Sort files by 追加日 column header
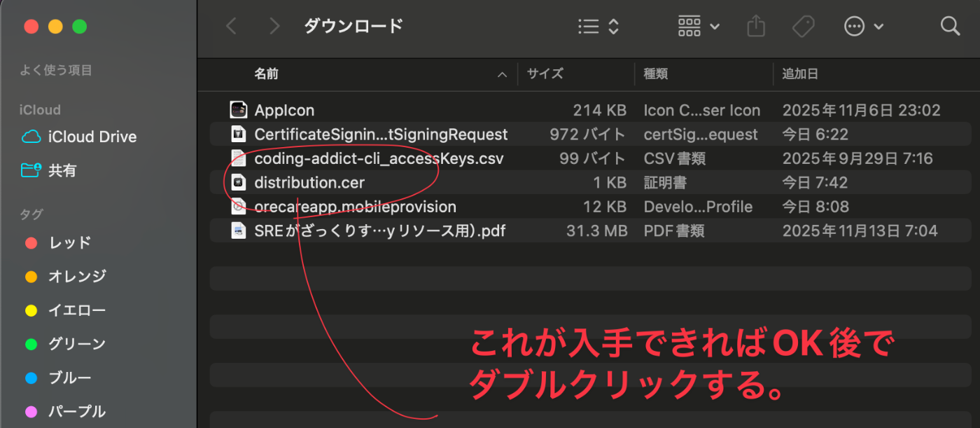 pyautogui.click(x=800, y=74)
